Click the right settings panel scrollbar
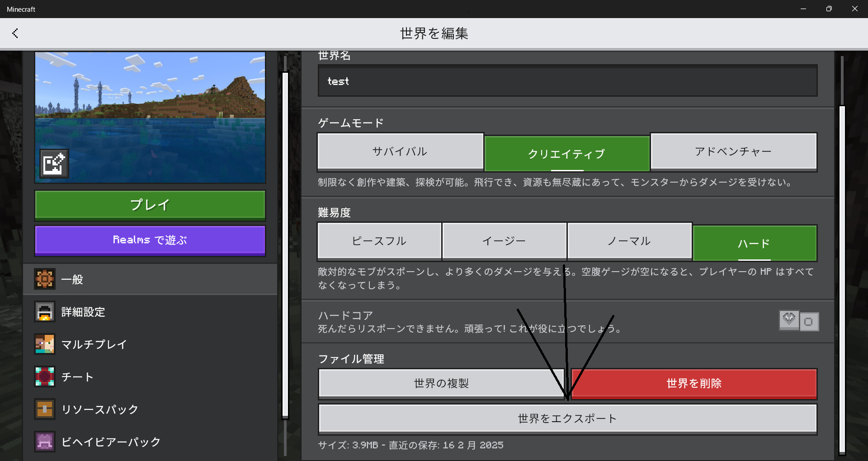 (x=842, y=280)
